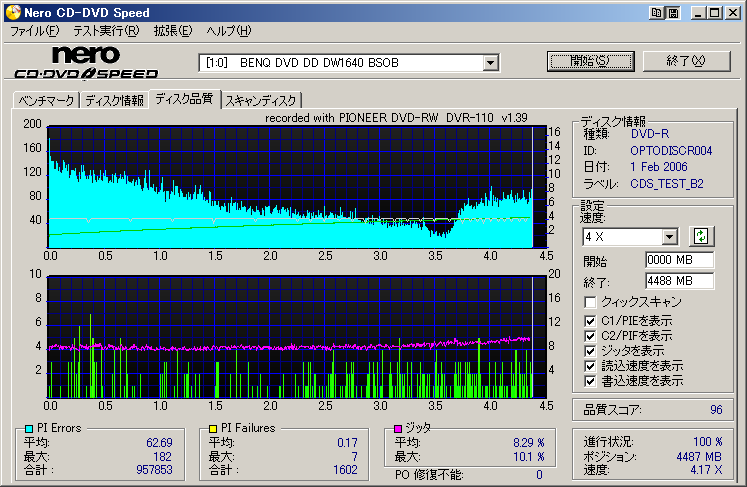This screenshot has height=487, width=747.
Task: Open the テスト実行(R) menu
Action: pos(106,31)
